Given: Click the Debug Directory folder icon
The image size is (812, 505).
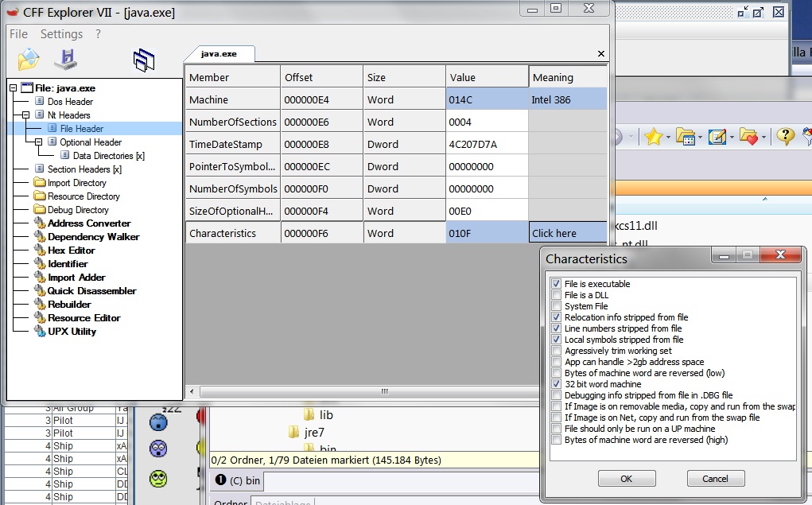Looking at the screenshot, I should pos(39,209).
